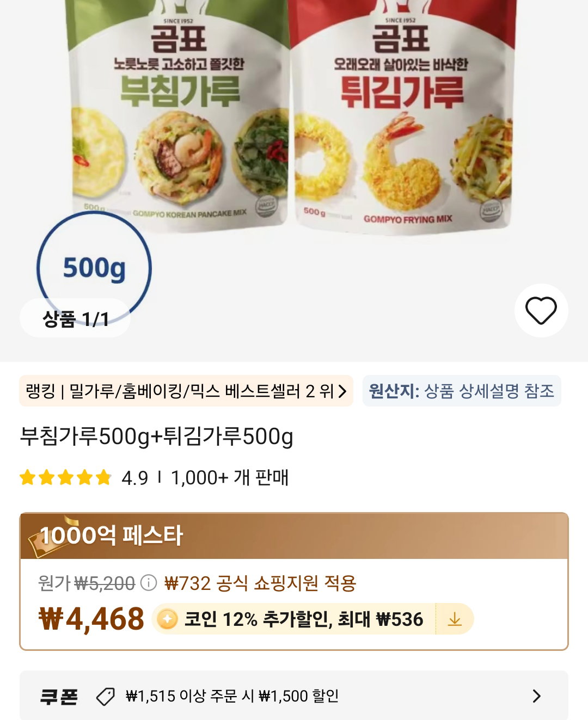Tap the golden ticket icon on 1000억 페스타
588x720 pixels.
tap(49, 537)
